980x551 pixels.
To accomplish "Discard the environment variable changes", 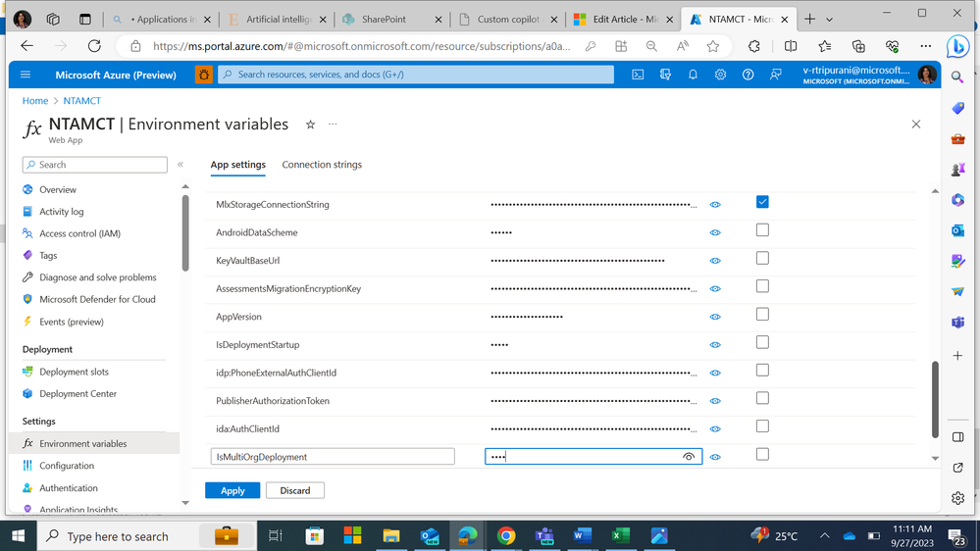I will 295,490.
